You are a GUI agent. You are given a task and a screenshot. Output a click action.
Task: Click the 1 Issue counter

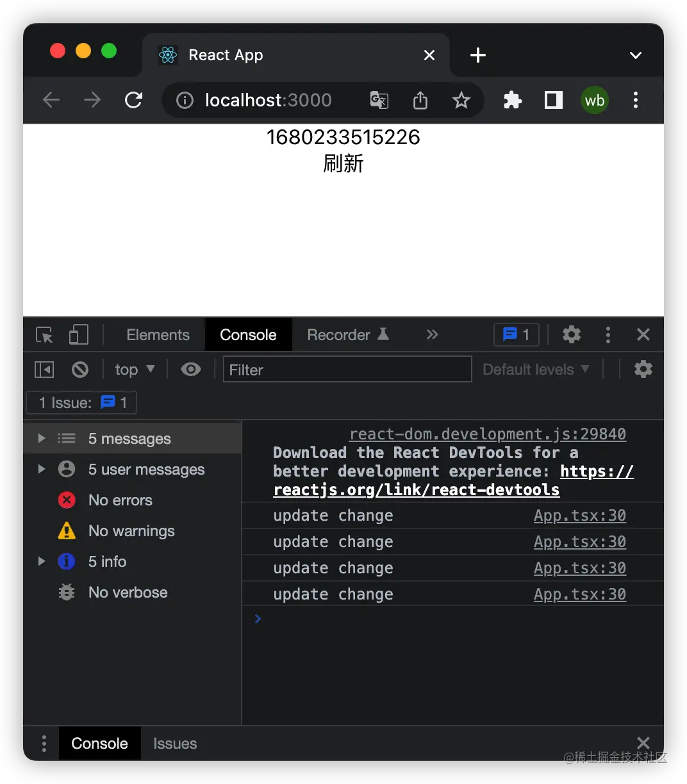(x=81, y=403)
